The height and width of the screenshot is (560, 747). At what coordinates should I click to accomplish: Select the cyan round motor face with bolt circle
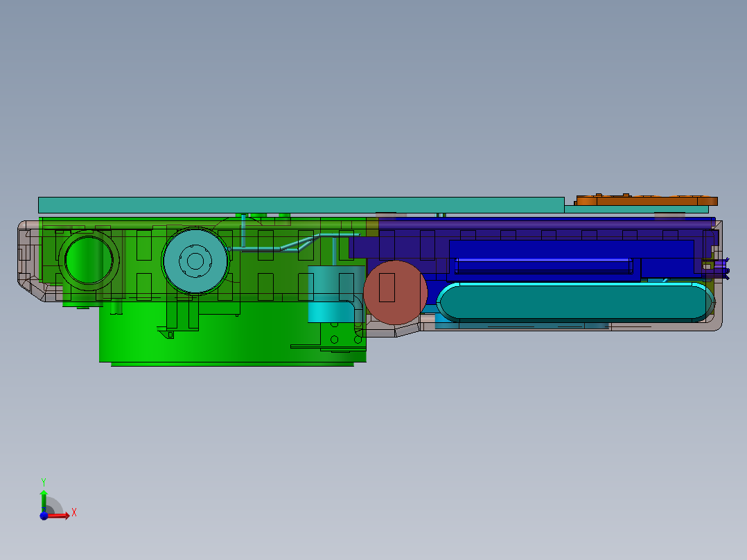tap(195, 261)
